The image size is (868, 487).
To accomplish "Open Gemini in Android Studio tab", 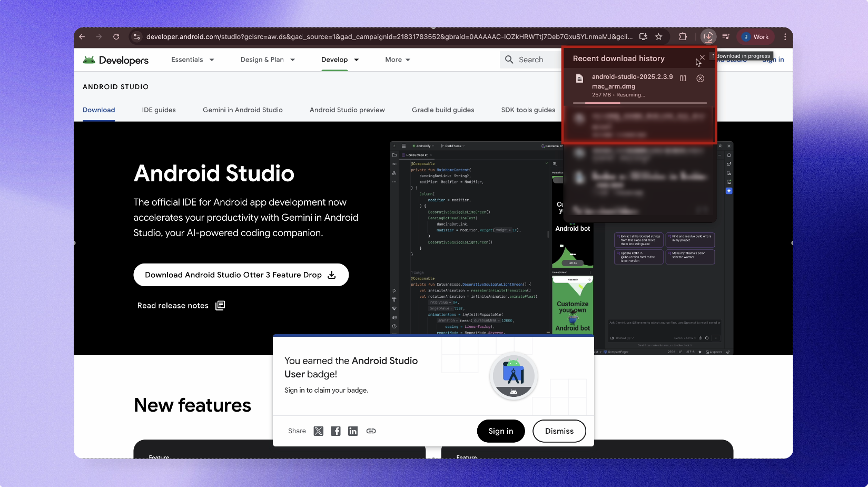I will 242,110.
